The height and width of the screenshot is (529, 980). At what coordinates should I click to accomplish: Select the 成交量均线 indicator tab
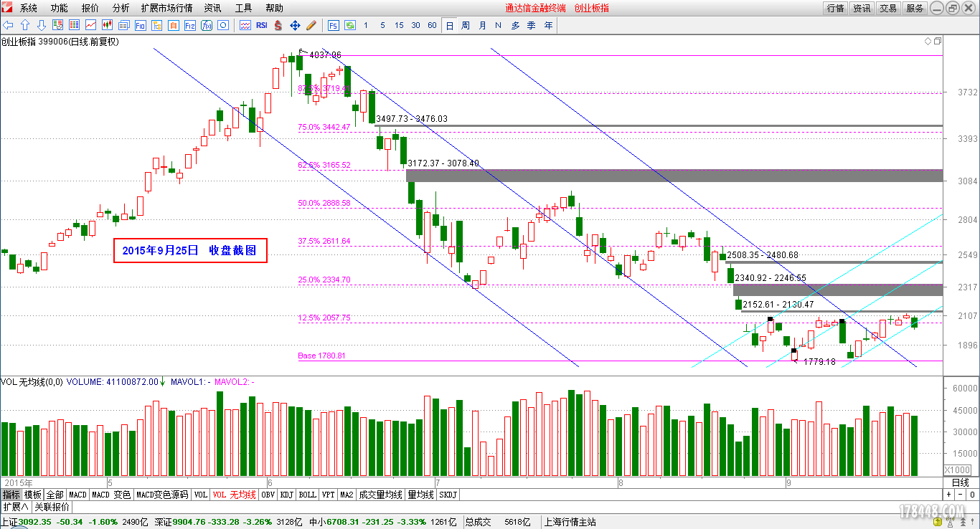(x=381, y=495)
